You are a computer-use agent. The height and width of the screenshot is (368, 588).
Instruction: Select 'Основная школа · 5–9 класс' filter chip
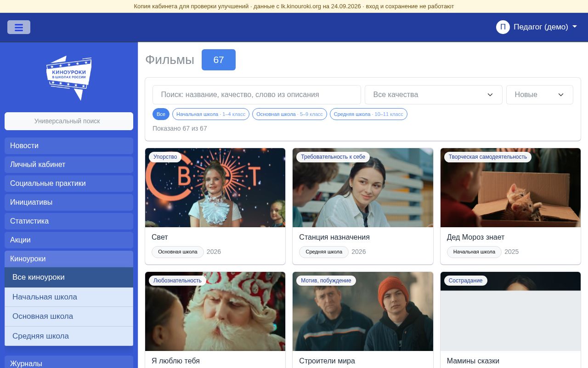coord(289,114)
